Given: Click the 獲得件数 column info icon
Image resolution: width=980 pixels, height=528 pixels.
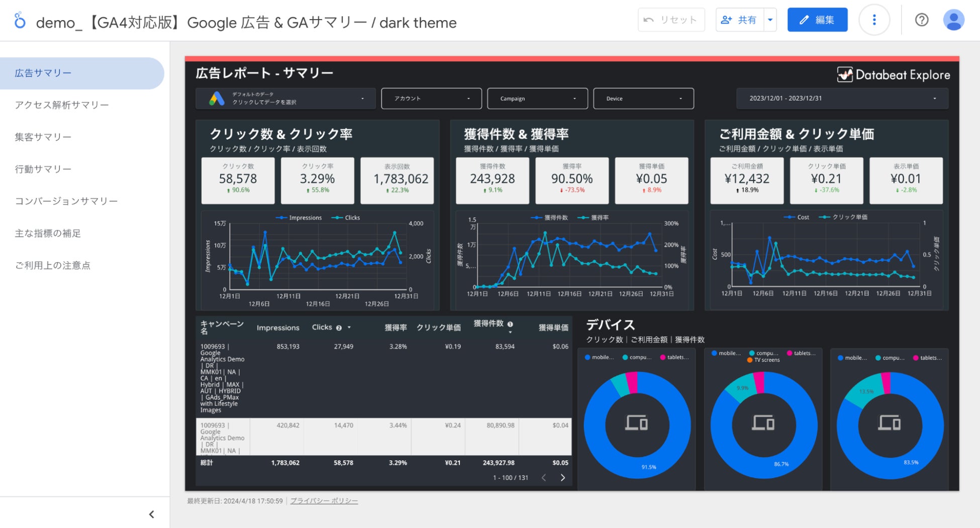Looking at the screenshot, I should 510,325.
